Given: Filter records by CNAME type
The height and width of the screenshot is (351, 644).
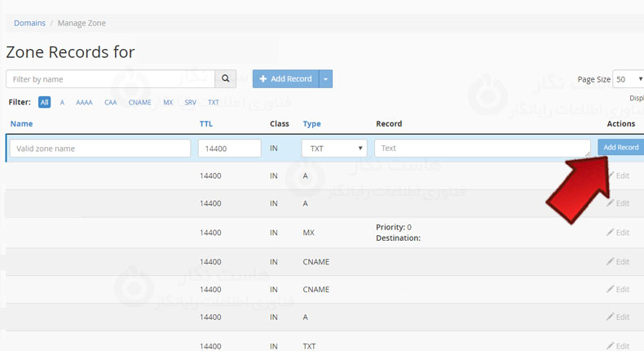Looking at the screenshot, I should click(x=139, y=103).
